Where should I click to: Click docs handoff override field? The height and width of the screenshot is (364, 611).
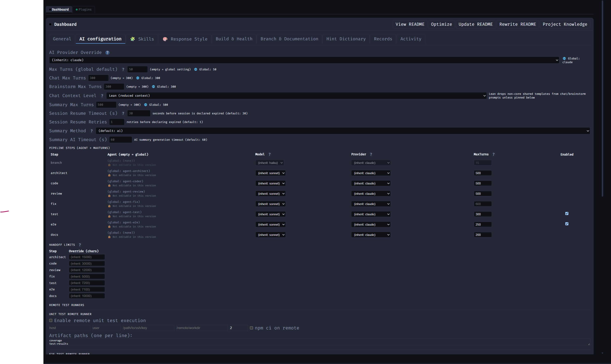pyautogui.click(x=87, y=296)
